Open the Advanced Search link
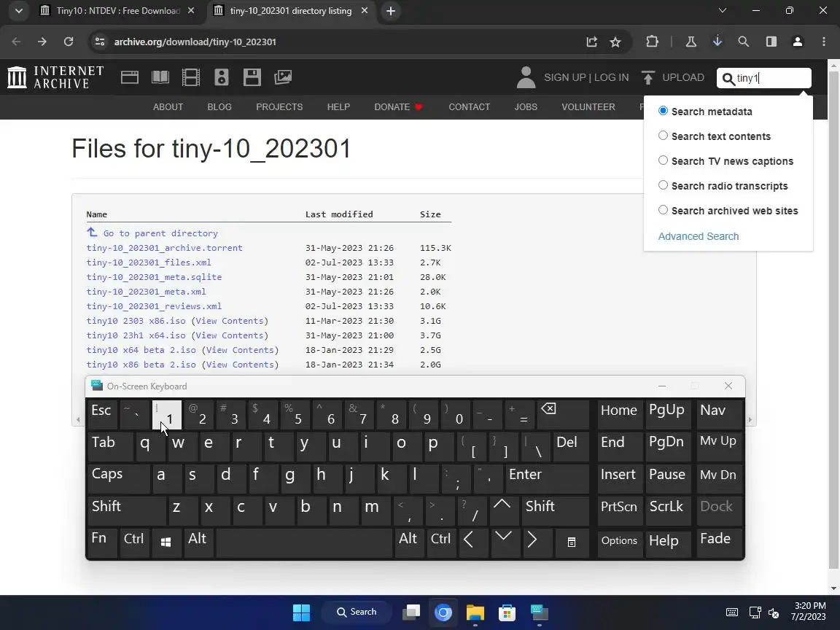The image size is (840, 630). click(698, 236)
